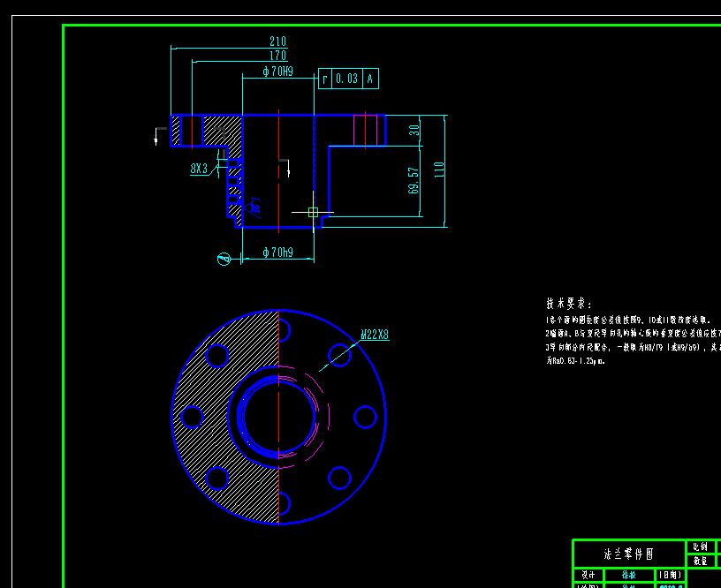The width and height of the screenshot is (721, 588).
Task: Click the yellow crosshair pickbox cursor
Action: (x=313, y=212)
